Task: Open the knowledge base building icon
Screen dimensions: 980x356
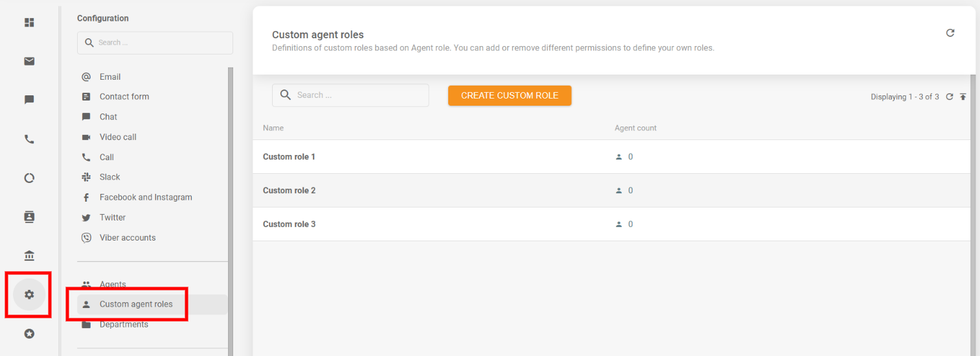Action: (x=29, y=255)
